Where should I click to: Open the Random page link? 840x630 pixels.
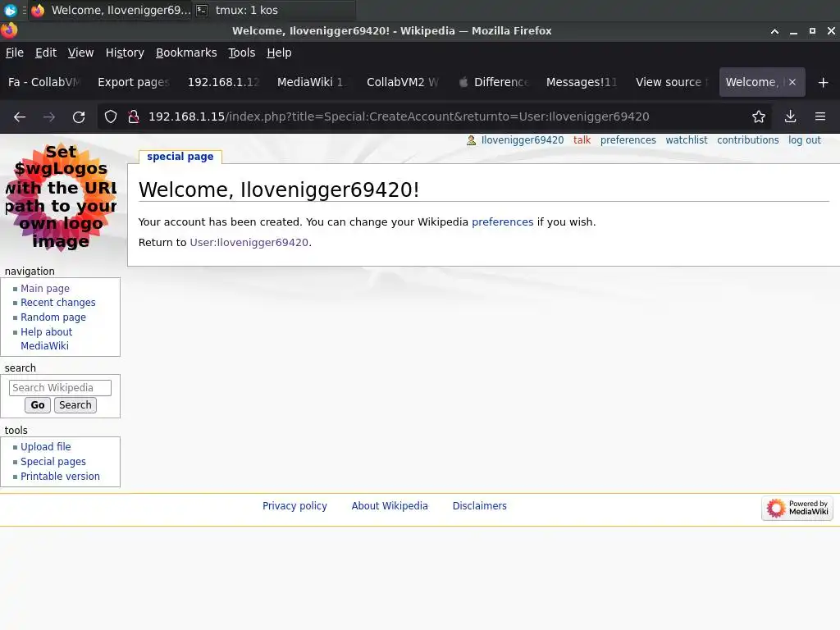[x=53, y=317]
